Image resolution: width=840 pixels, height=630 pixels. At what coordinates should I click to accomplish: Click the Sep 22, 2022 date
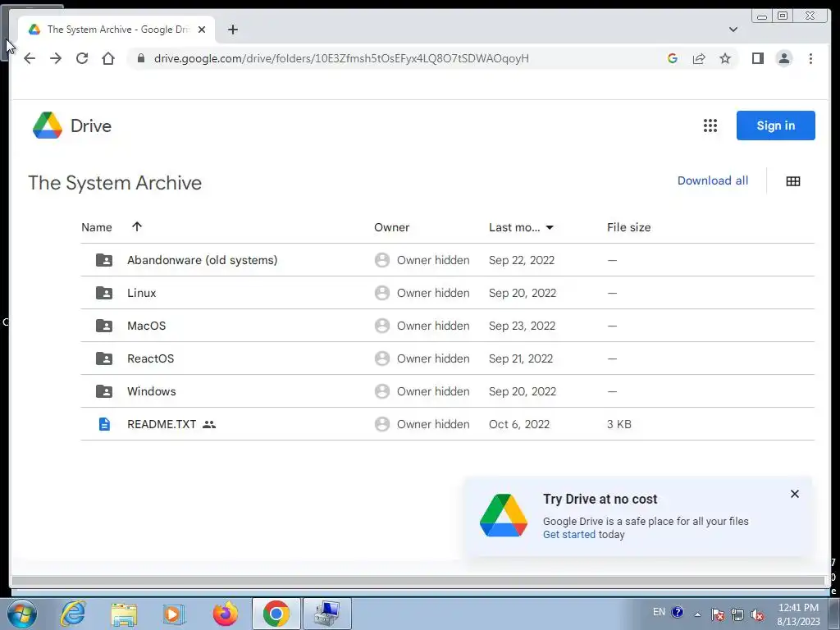[521, 260]
